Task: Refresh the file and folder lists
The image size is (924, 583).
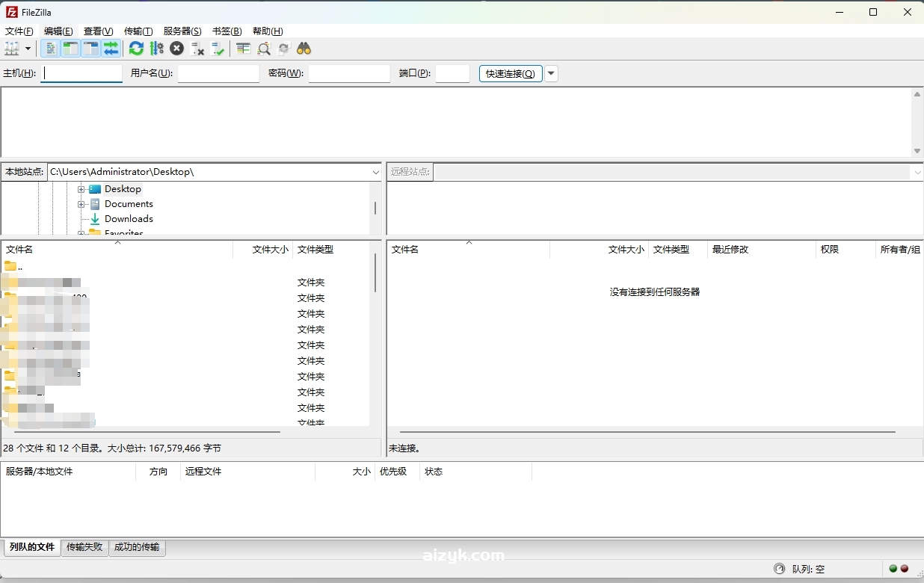Action: point(135,49)
